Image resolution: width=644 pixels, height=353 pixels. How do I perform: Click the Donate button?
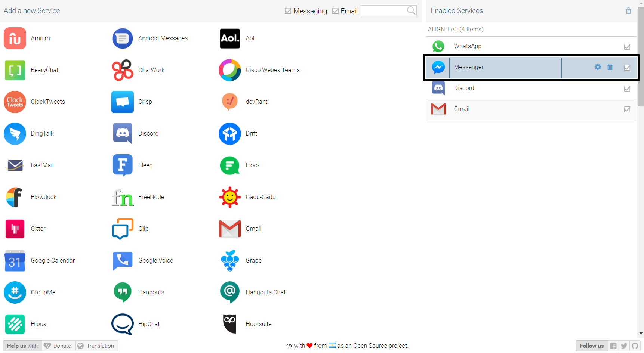(59, 346)
